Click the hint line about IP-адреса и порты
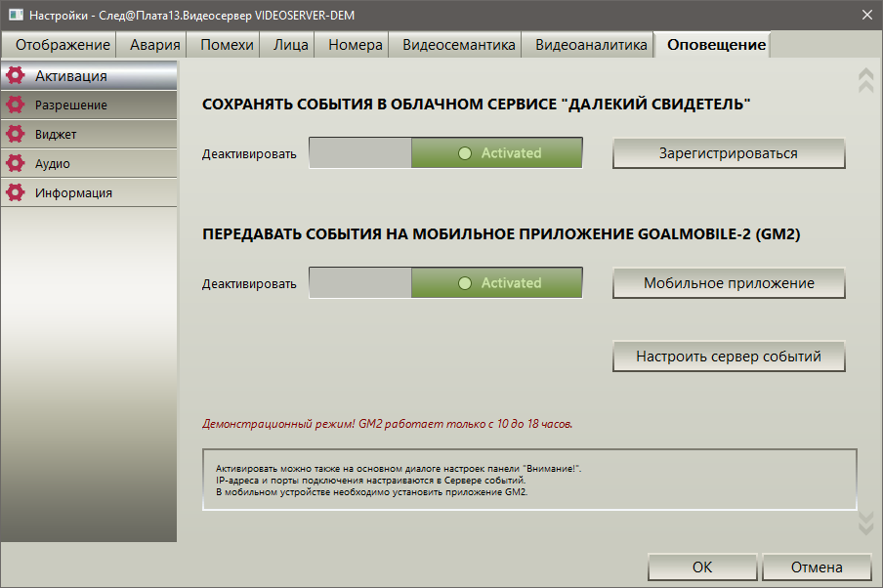The image size is (883, 588). pyautogui.click(x=370, y=481)
